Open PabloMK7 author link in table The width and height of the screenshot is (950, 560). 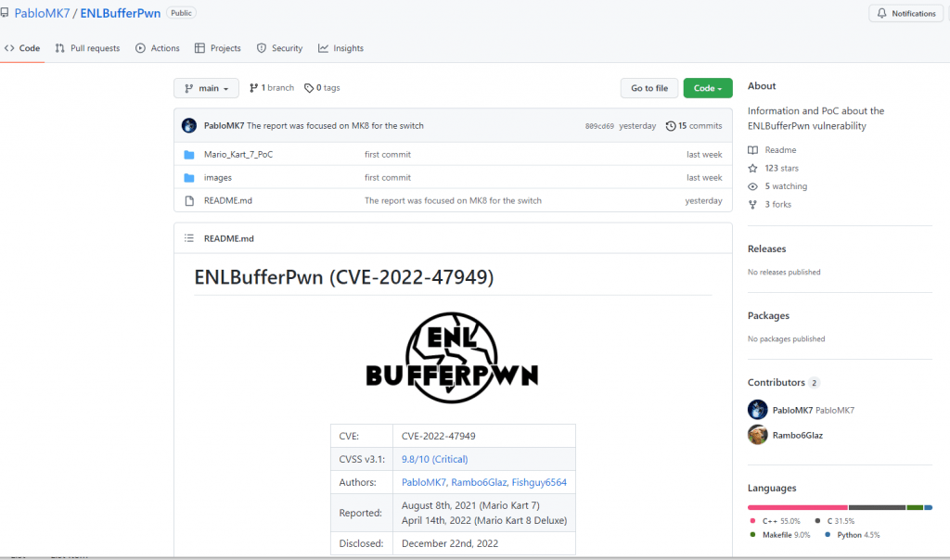[424, 482]
